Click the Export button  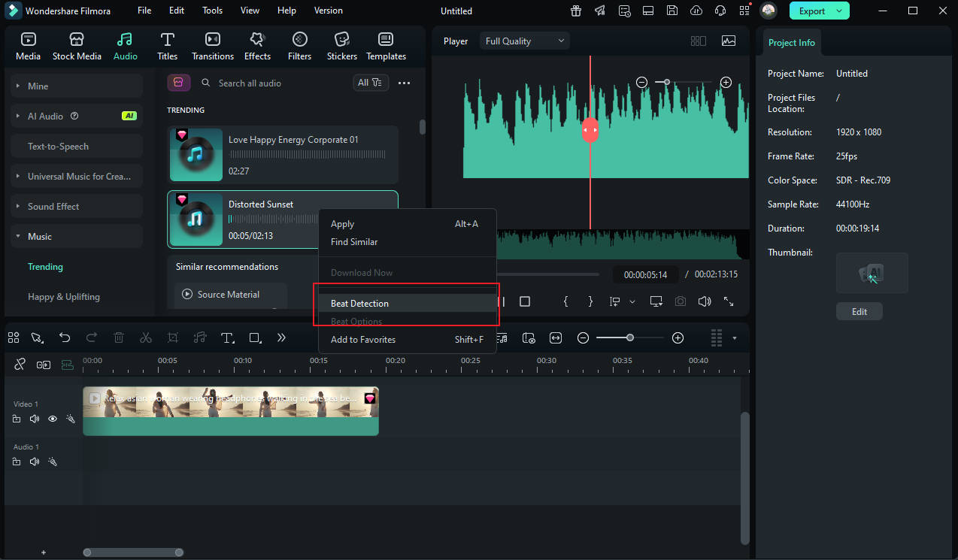(812, 11)
